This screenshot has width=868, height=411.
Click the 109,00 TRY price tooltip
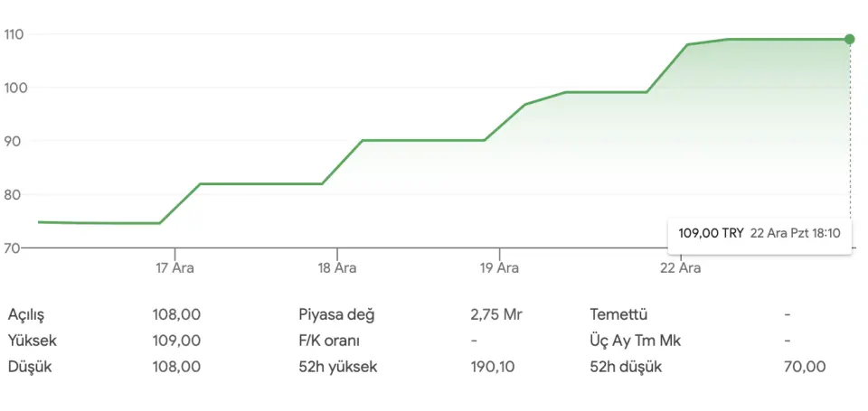[x=759, y=233]
